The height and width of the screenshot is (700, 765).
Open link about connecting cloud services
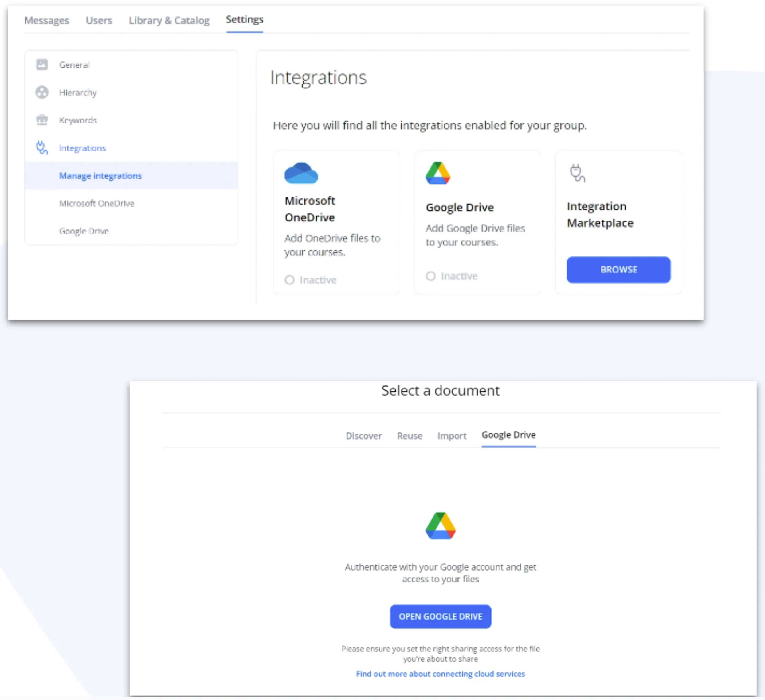pyautogui.click(x=440, y=674)
